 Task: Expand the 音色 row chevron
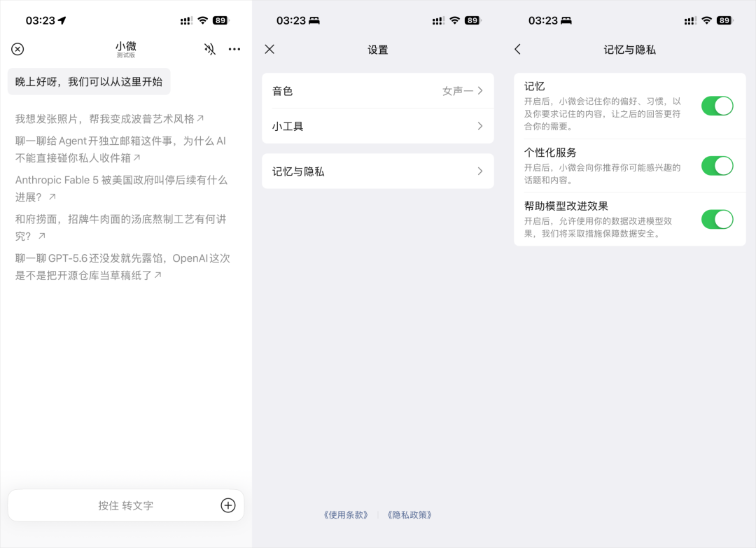tap(480, 90)
